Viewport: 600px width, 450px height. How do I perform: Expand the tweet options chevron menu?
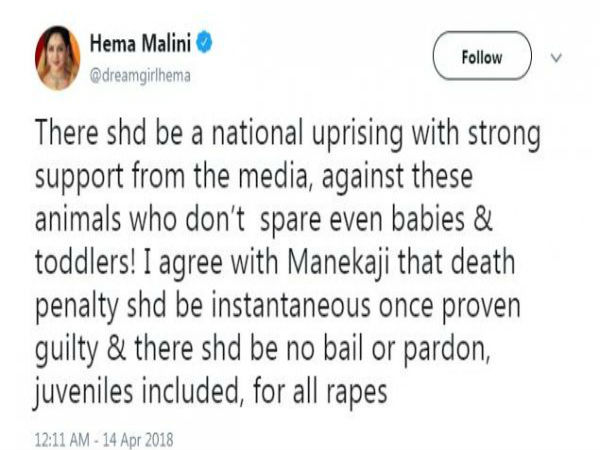(x=556, y=58)
